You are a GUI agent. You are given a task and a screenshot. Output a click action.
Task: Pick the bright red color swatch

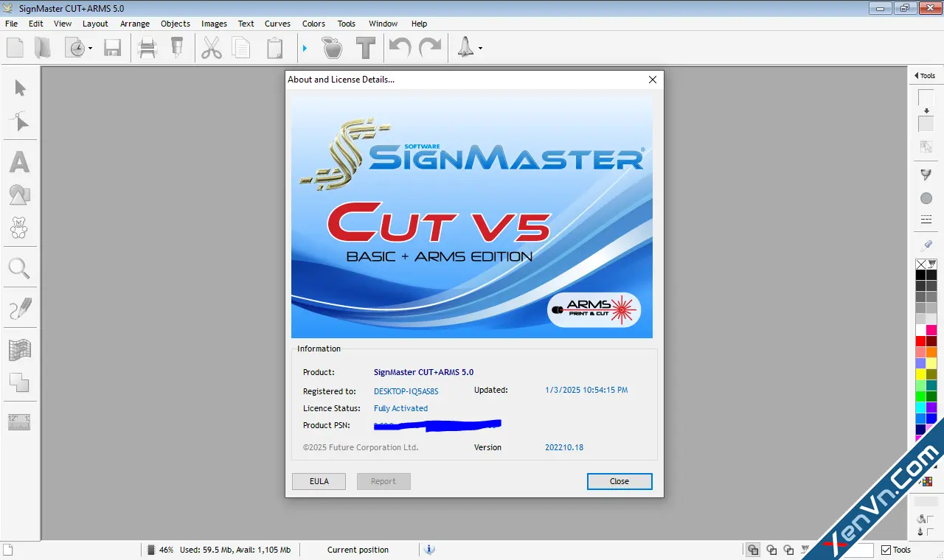[921, 341]
